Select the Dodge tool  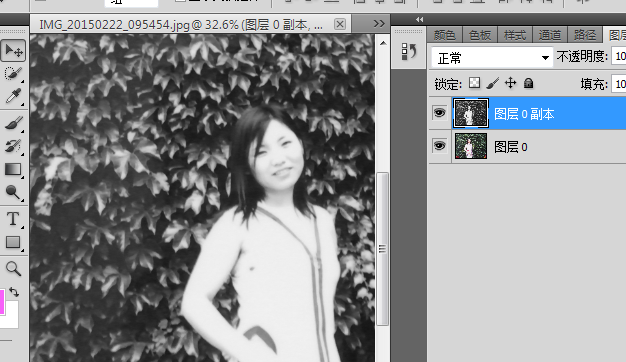tap(13, 192)
